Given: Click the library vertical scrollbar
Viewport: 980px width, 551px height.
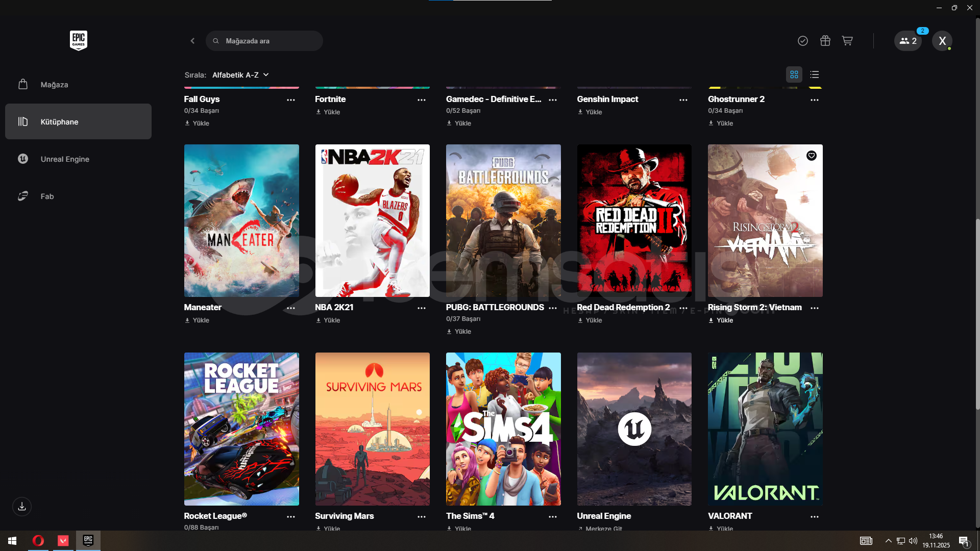Looking at the screenshot, I should [x=977, y=314].
